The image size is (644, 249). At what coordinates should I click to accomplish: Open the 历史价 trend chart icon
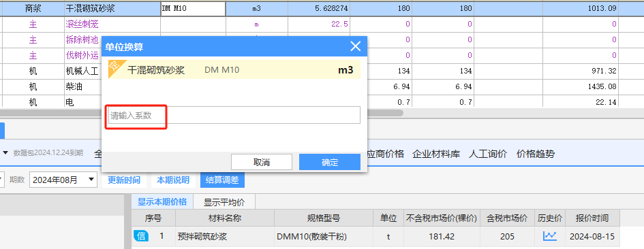pos(549,236)
